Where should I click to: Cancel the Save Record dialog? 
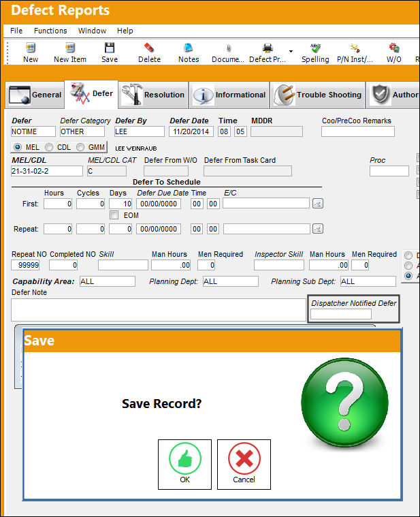(244, 465)
